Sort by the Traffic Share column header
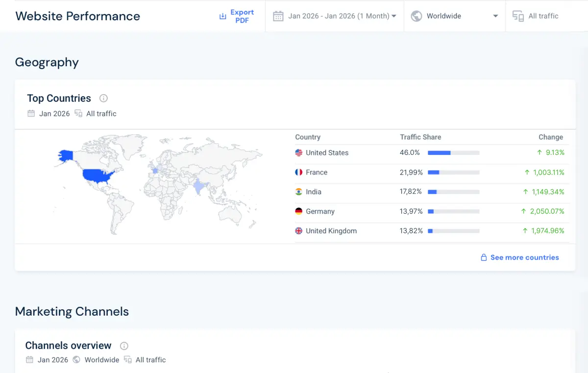 [420, 137]
